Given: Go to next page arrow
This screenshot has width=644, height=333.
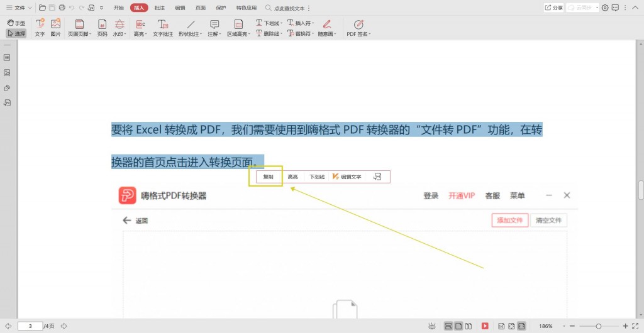Looking at the screenshot, I should tap(64, 326).
